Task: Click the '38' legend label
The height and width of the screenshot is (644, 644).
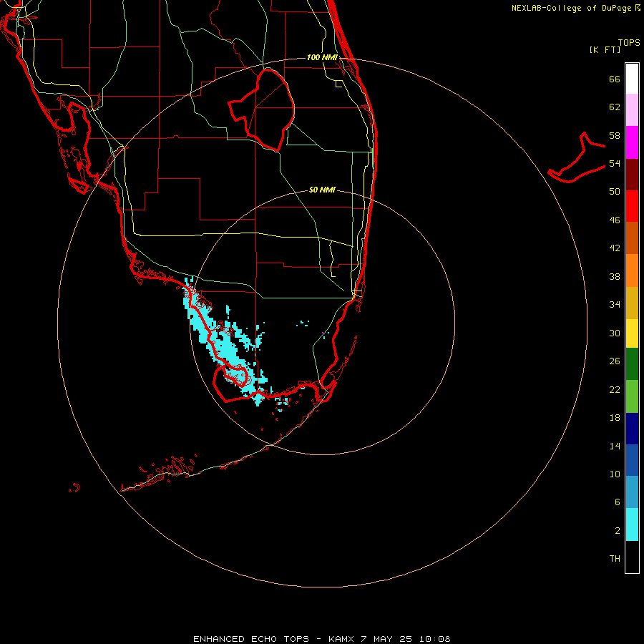Action: coord(615,277)
